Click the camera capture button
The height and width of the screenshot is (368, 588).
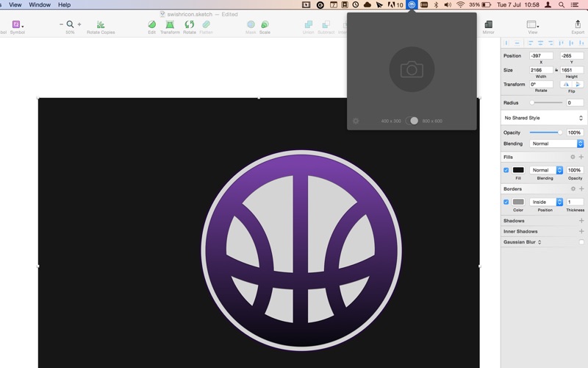pyautogui.click(x=412, y=69)
